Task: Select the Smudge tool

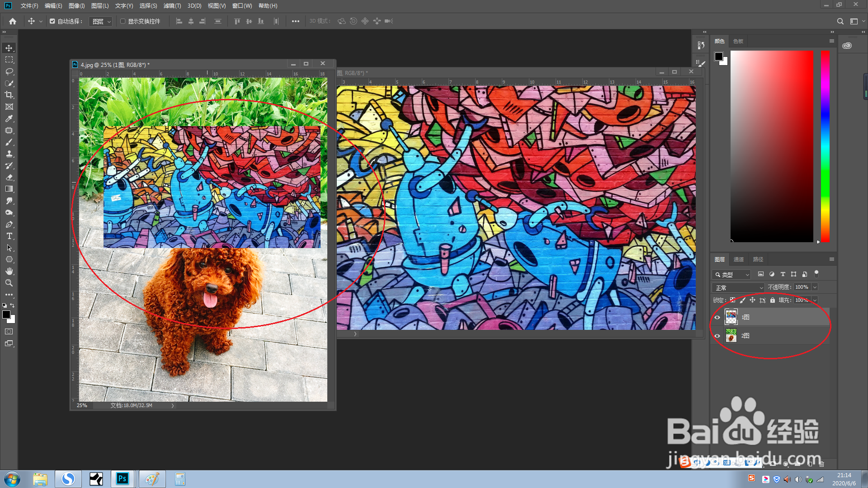Action: (9, 201)
